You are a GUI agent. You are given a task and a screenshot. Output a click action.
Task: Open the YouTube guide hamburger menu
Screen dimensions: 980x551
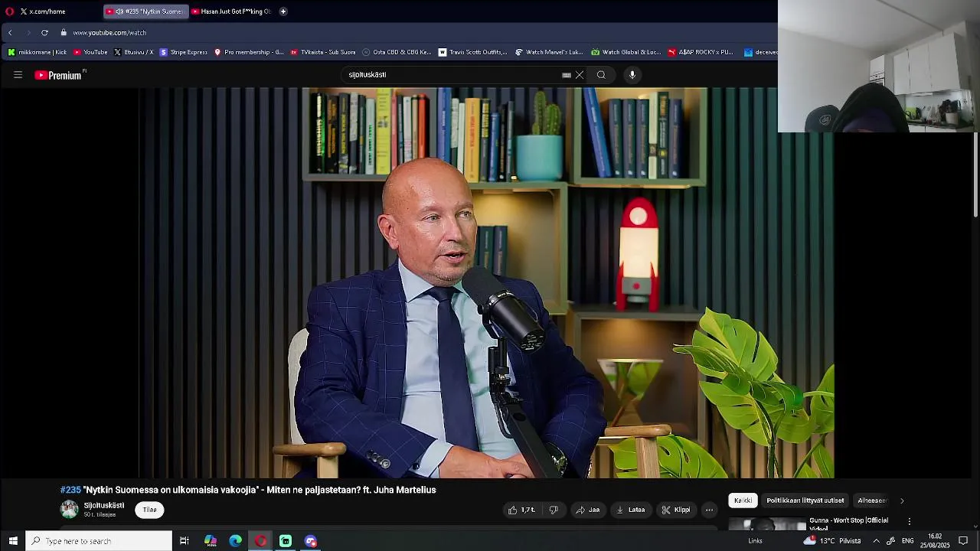coord(18,75)
